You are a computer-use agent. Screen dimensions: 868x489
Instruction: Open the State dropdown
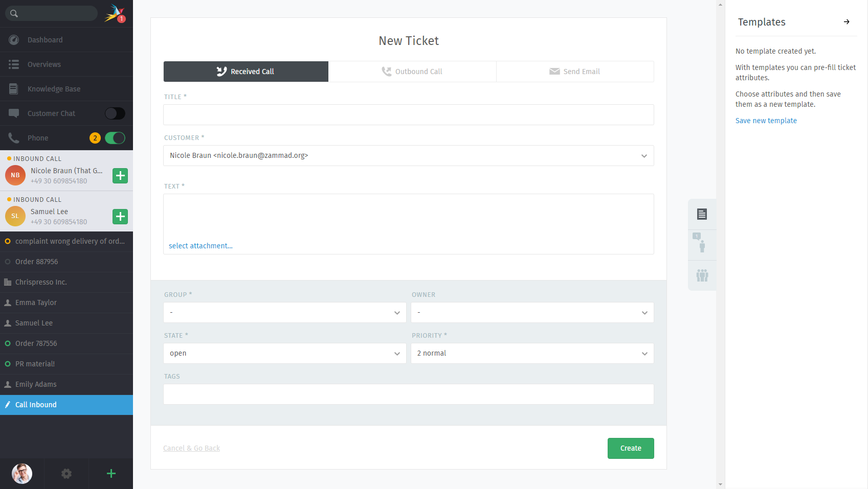point(284,354)
